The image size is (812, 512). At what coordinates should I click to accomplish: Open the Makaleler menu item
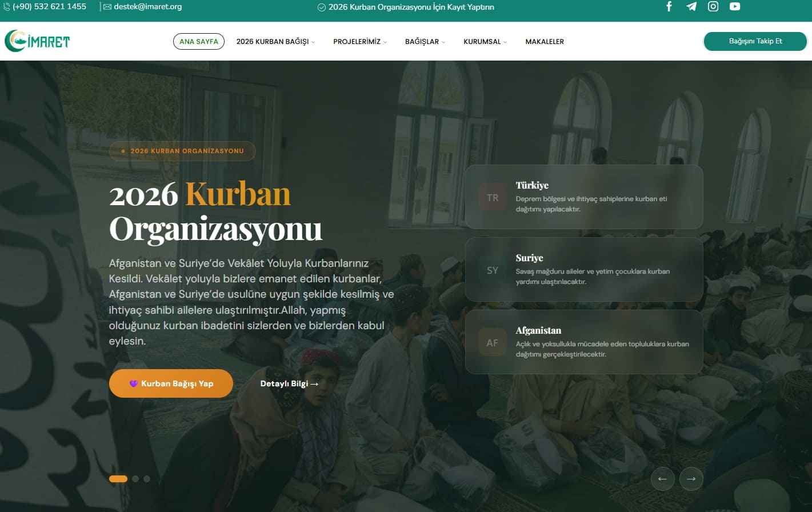[x=545, y=42]
